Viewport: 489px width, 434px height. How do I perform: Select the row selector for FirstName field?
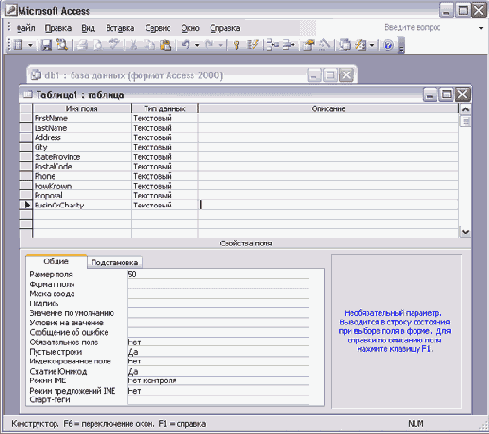tap(26, 118)
